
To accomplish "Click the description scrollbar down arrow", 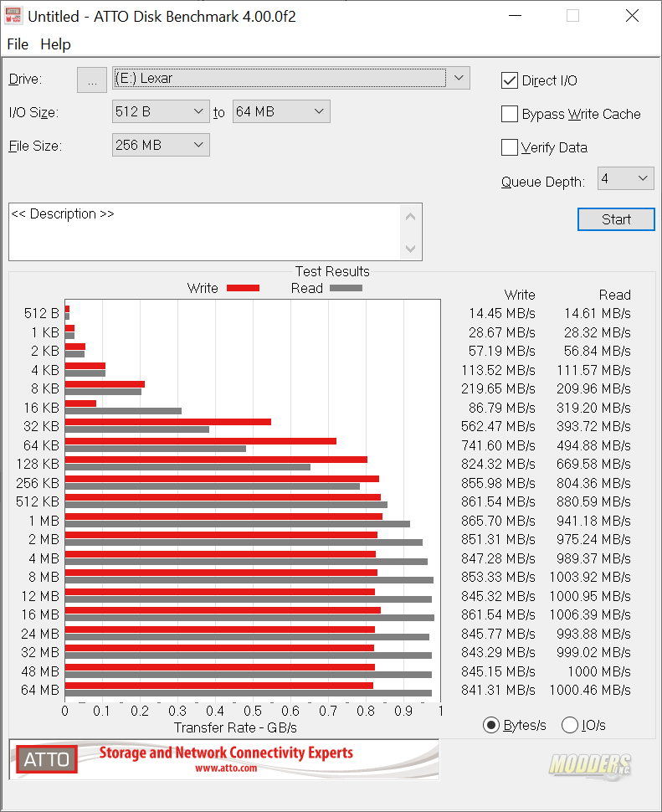I will coord(410,249).
